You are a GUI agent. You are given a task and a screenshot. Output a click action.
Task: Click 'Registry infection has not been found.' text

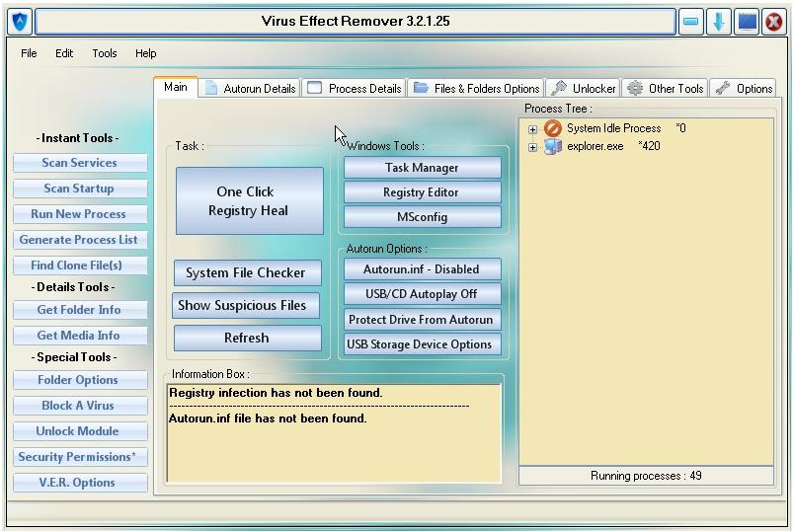[276, 393]
